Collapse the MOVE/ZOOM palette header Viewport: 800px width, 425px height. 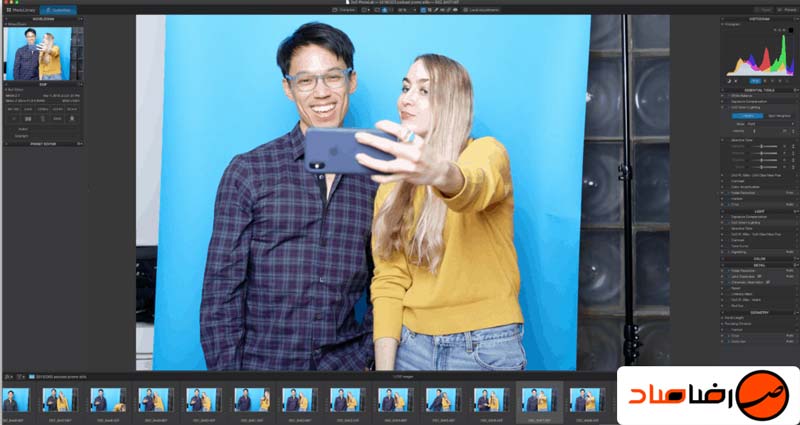(43, 19)
